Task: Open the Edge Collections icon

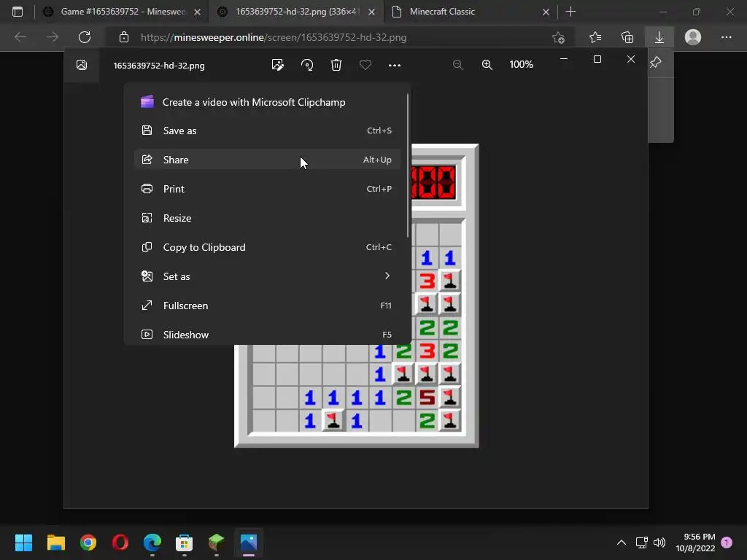Action: click(627, 37)
